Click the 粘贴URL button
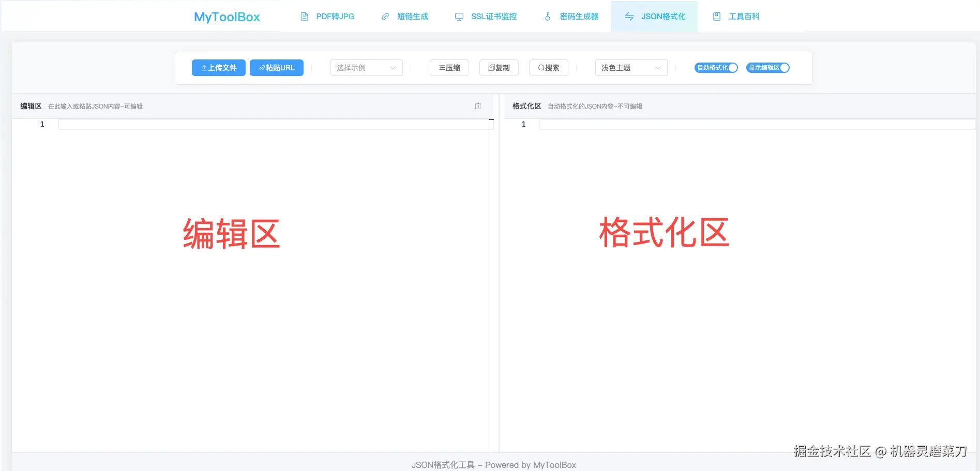Image resolution: width=980 pixels, height=471 pixels. coord(277,68)
